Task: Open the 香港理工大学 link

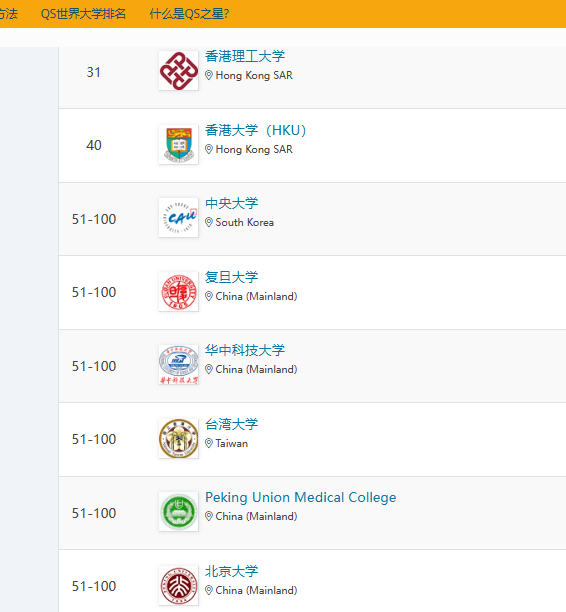Action: click(x=245, y=56)
